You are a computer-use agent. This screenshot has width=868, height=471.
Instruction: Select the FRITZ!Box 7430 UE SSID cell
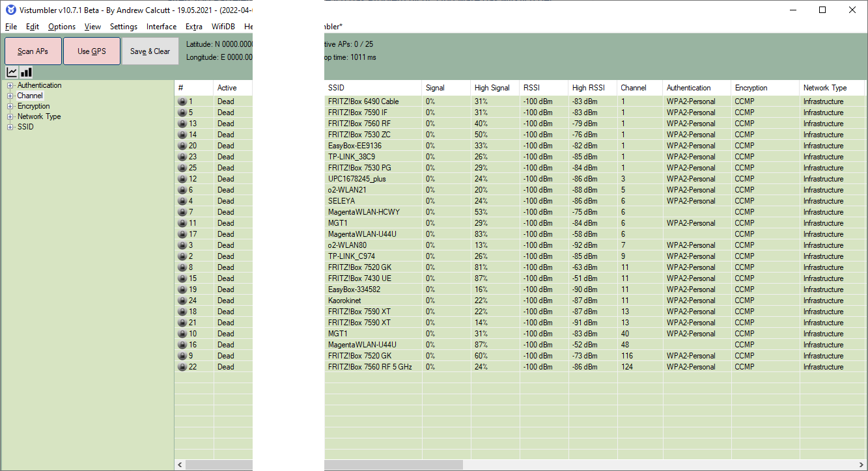(x=373, y=278)
